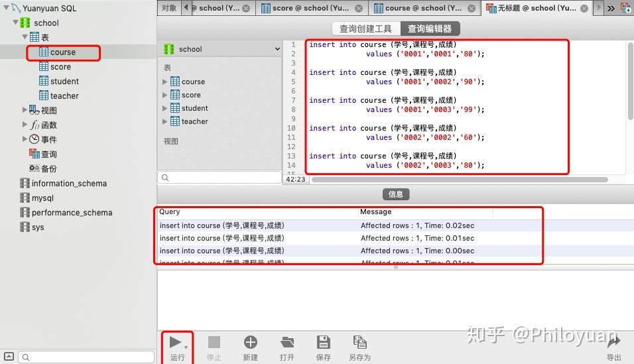Viewport: 634px width, 364px height.
Task: Open the 查询 queries node
Action: click(x=43, y=154)
